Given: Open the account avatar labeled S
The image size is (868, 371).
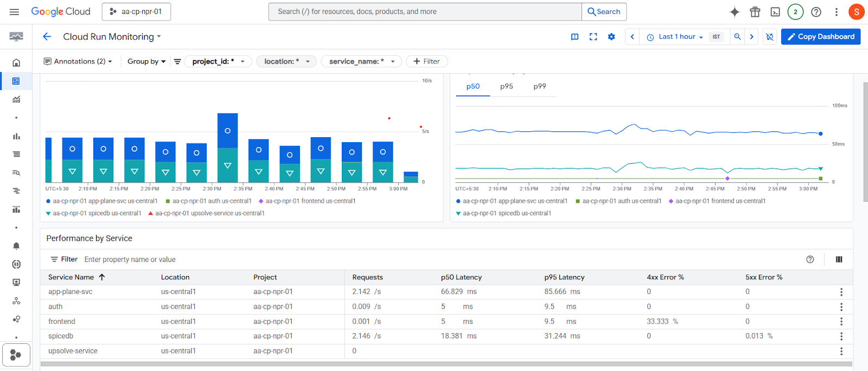Looking at the screenshot, I should [x=856, y=12].
